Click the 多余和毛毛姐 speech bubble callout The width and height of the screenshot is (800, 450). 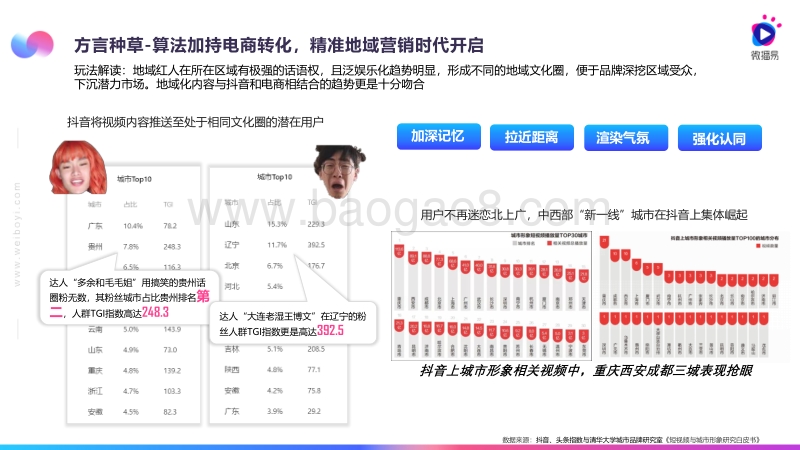[129, 297]
